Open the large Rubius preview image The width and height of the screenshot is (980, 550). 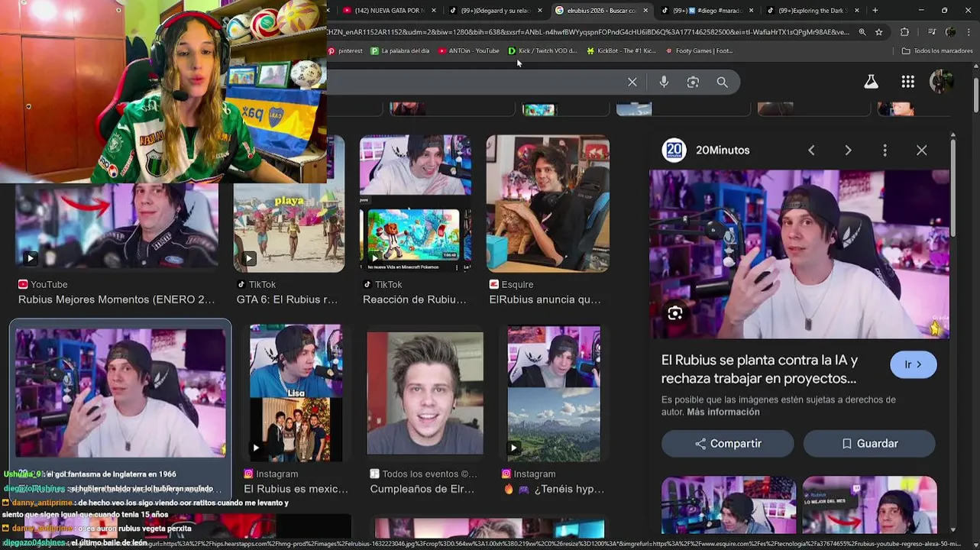pos(800,254)
